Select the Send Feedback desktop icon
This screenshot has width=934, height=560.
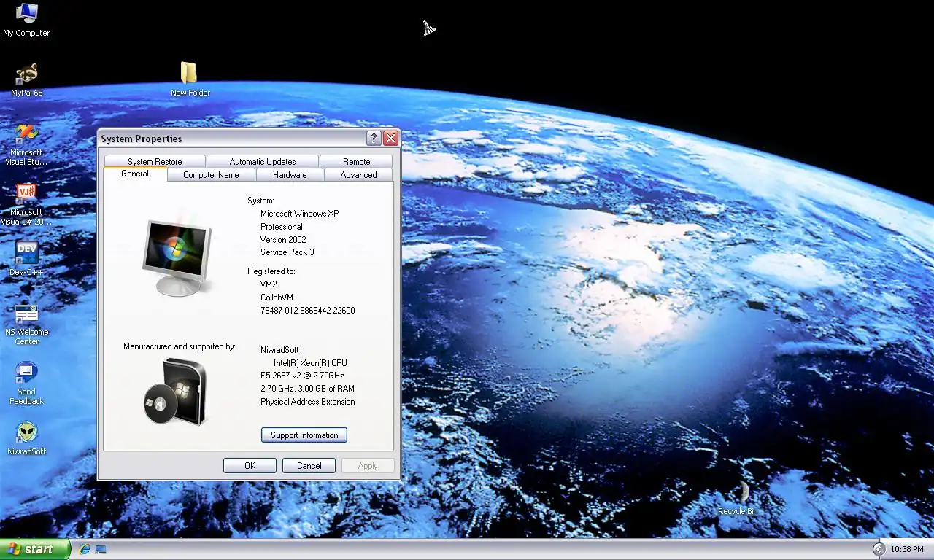click(26, 384)
